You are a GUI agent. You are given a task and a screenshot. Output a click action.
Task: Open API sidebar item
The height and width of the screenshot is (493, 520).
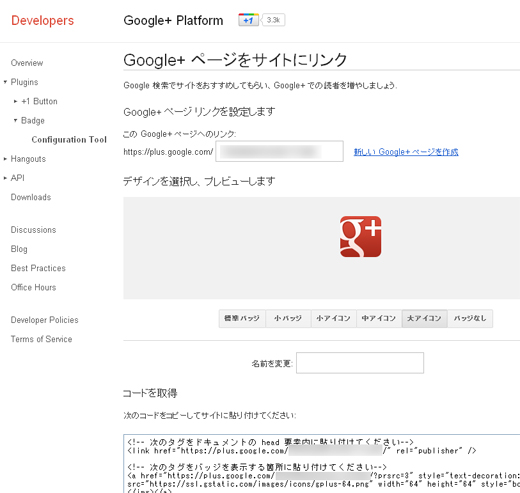[x=17, y=178]
